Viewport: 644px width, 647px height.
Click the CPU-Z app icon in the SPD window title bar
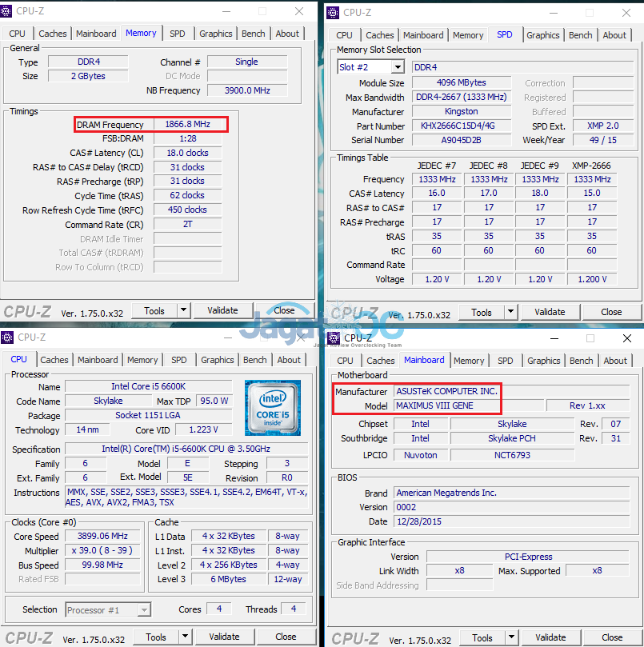(x=333, y=13)
